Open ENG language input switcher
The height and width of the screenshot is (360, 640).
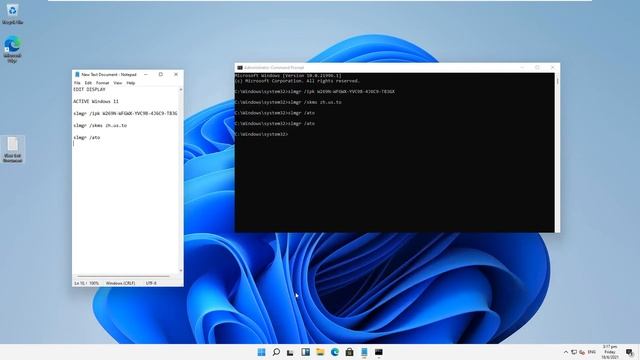tap(591, 352)
